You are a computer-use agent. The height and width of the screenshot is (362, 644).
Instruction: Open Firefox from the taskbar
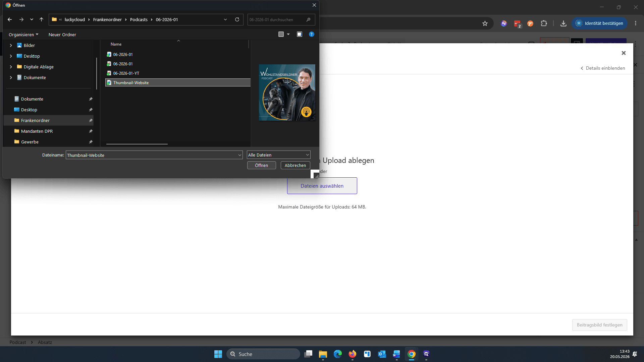353,354
